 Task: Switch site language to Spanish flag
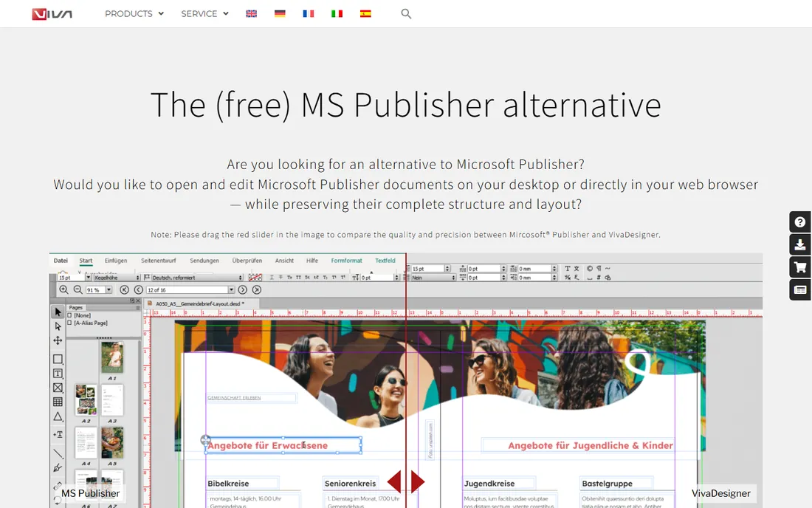pos(365,14)
